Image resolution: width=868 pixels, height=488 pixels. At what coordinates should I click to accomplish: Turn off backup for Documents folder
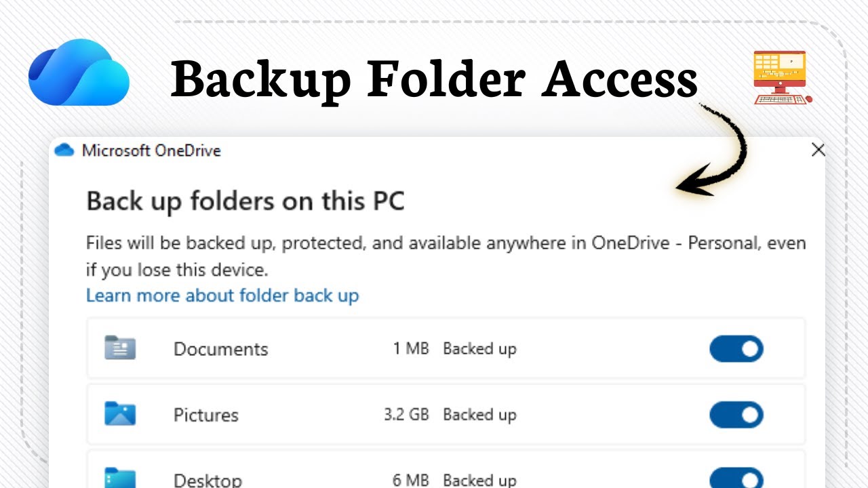(x=736, y=349)
